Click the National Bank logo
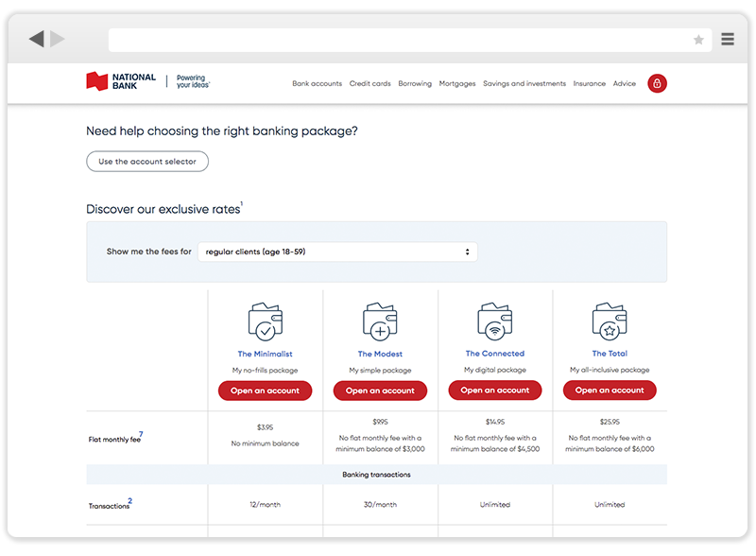This screenshot has width=756, height=556. tap(121, 81)
